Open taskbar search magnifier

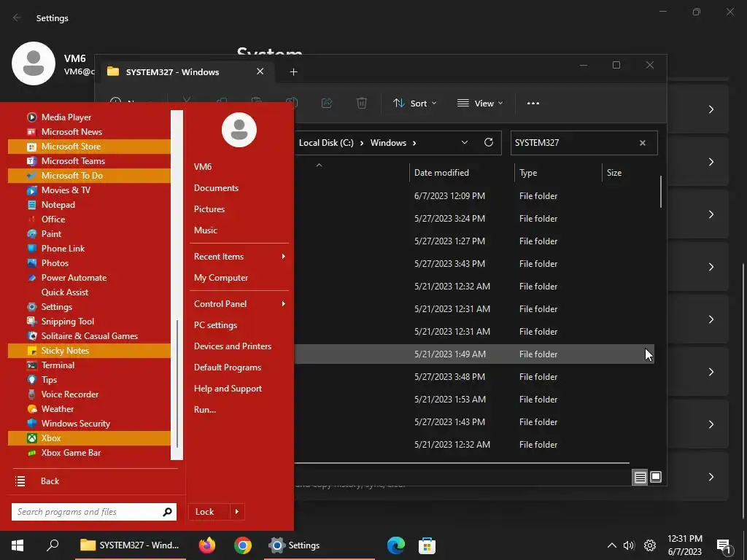tap(53, 545)
